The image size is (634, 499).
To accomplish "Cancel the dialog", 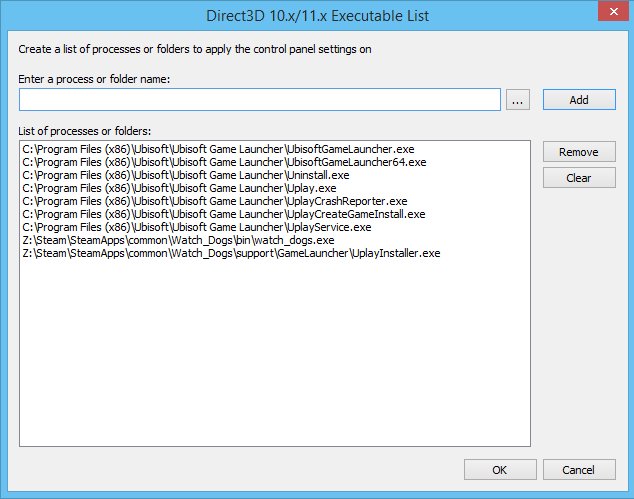I will [579, 470].
